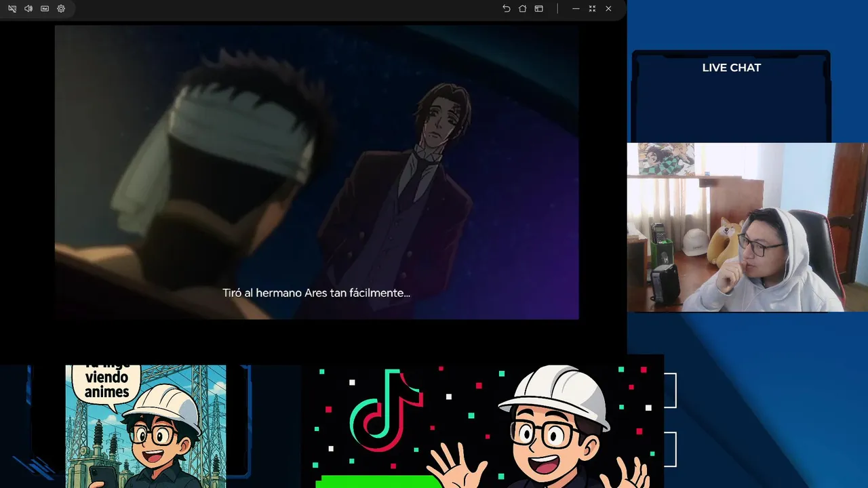Image resolution: width=868 pixels, height=488 pixels.
Task: Exit fullscreen with the collapse-arrows icon
Action: click(592, 9)
